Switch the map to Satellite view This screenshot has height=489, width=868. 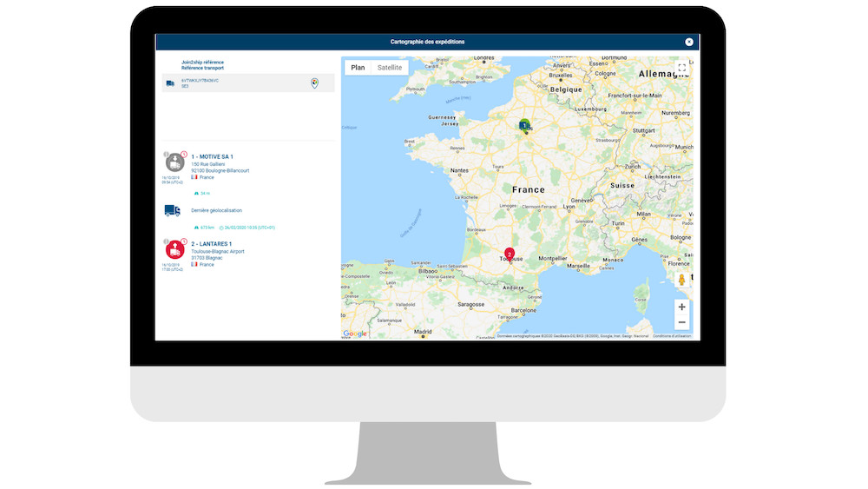(x=390, y=67)
